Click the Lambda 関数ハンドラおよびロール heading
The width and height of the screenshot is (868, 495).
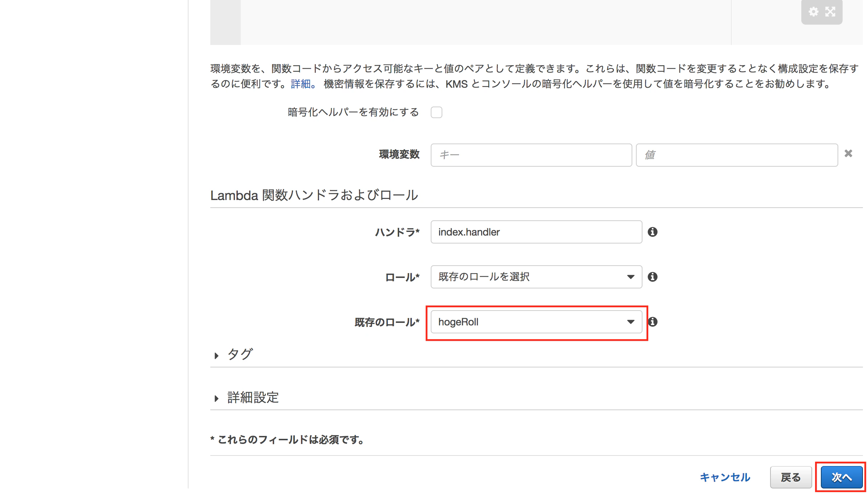coord(314,195)
